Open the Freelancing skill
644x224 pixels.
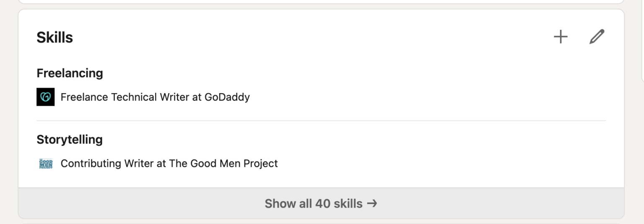coord(70,73)
